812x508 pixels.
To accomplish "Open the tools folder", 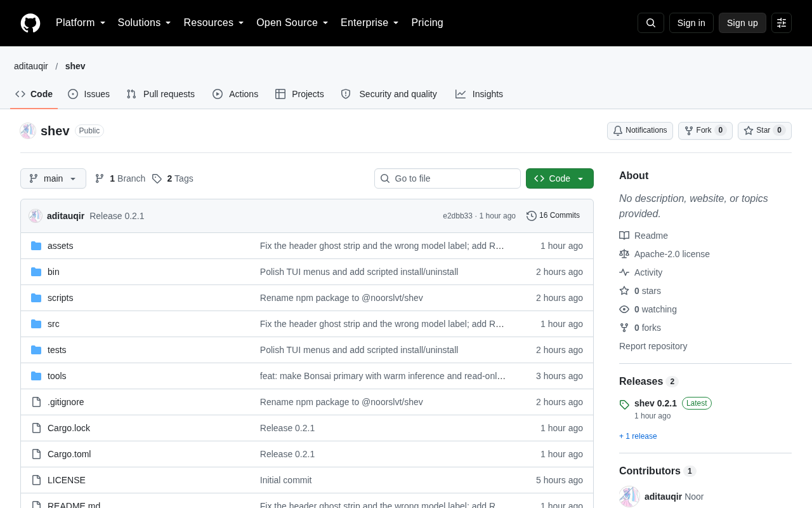I will coord(57,376).
